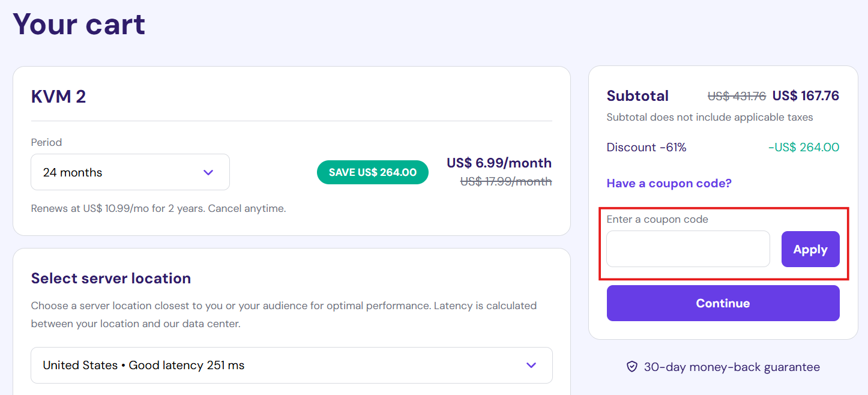Viewport: 868px width, 395px height.
Task: Click the server location dropdown chevron
Action: [x=531, y=365]
